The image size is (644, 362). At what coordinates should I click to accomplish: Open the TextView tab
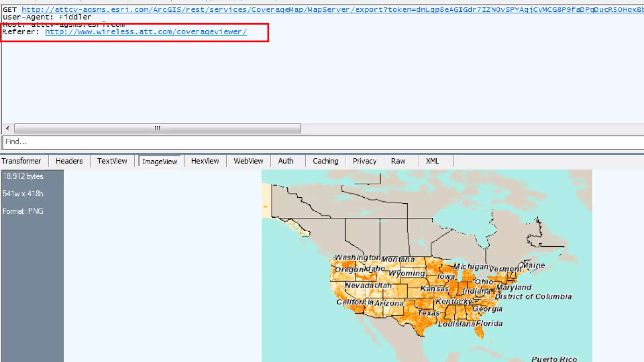(x=112, y=161)
